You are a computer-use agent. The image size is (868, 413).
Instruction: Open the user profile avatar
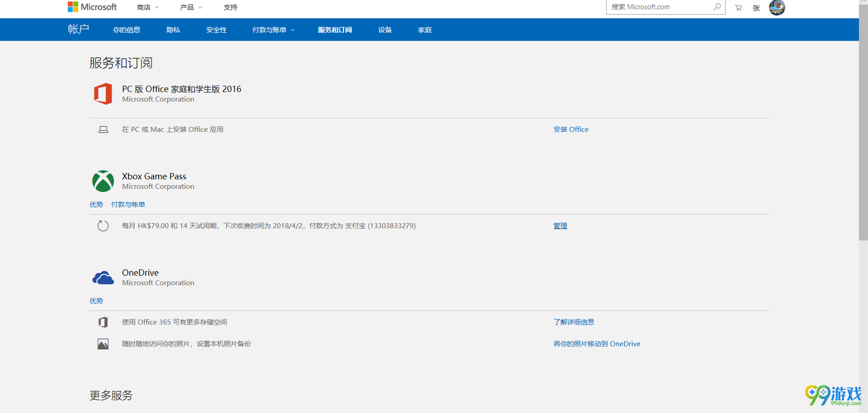pyautogui.click(x=777, y=7)
